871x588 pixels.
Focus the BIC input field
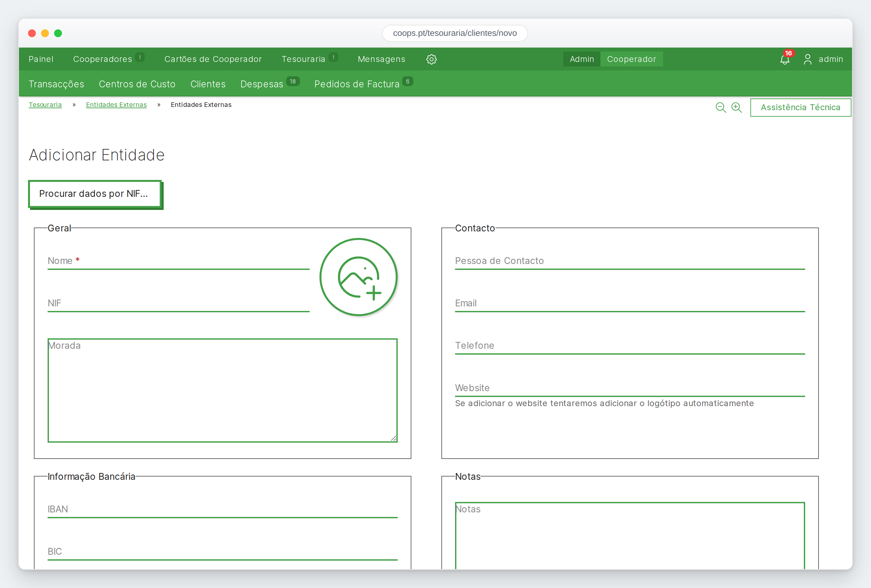[x=223, y=551]
